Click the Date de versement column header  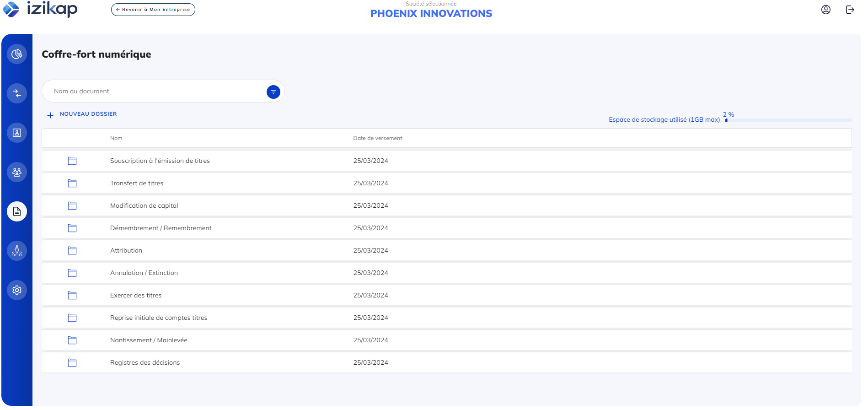[378, 138]
